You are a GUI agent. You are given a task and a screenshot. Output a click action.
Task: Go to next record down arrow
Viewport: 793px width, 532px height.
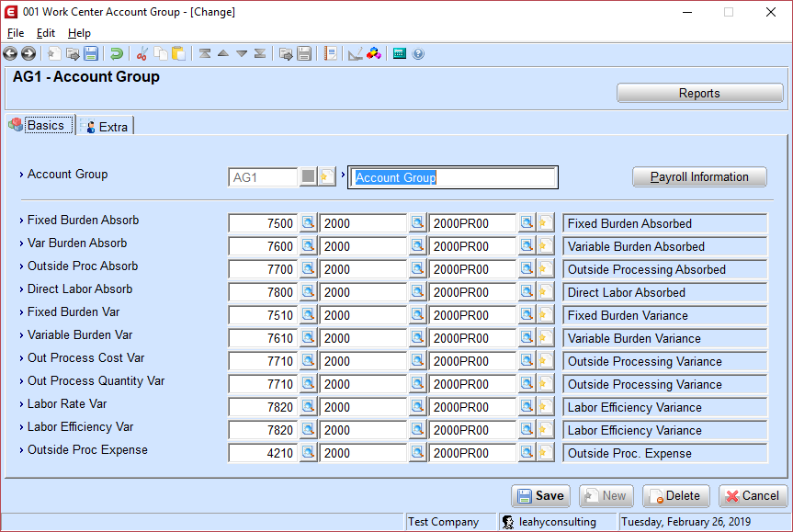click(242, 53)
